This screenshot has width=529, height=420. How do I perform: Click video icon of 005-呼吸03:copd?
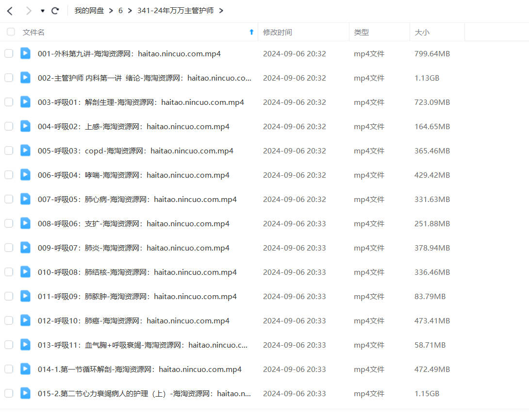25,151
